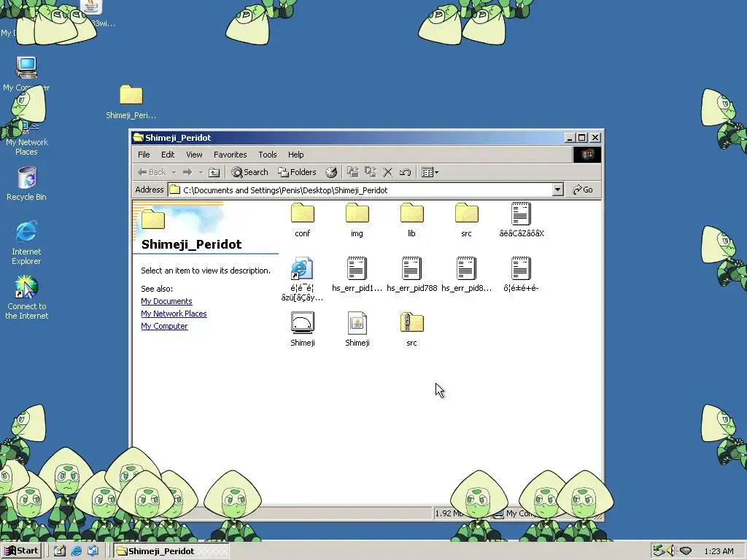Viewport: 747px width, 560px height.
Task: Select the Internet shortcut with garbled name
Action: [x=303, y=279]
